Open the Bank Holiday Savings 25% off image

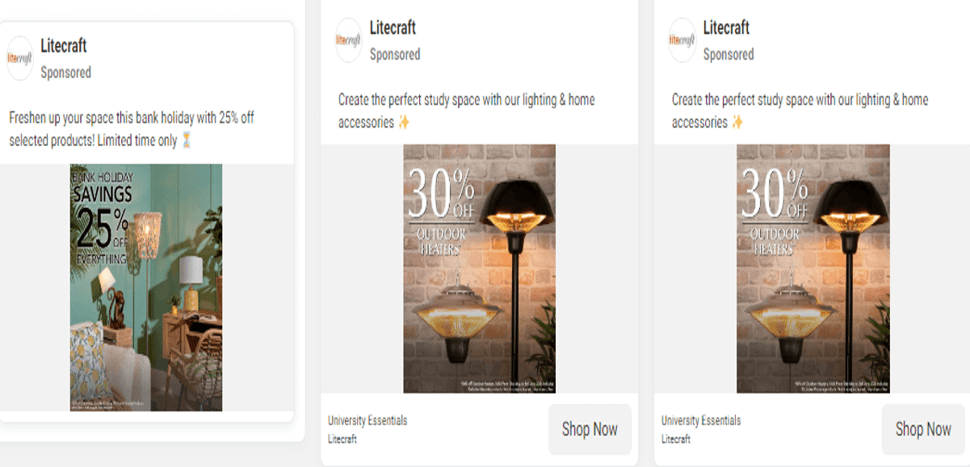(146, 288)
